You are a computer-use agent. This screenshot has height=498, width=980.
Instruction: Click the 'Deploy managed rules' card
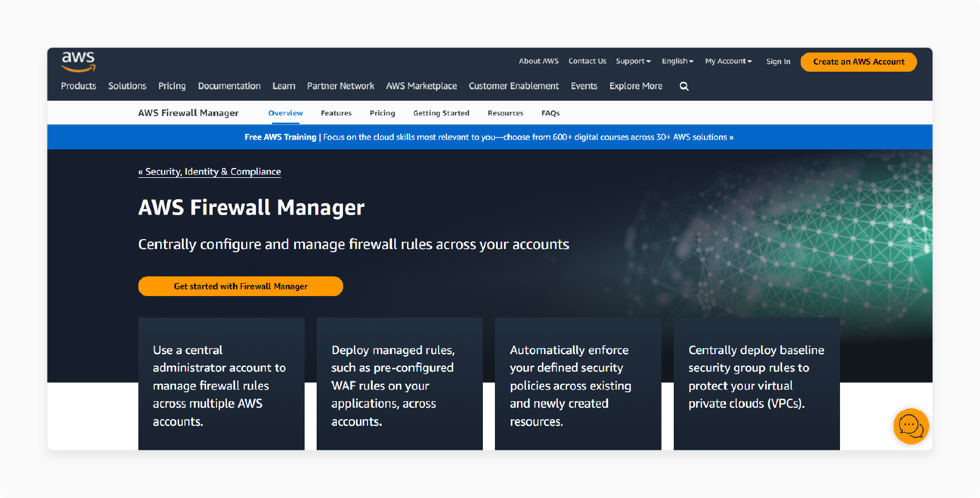pos(400,384)
